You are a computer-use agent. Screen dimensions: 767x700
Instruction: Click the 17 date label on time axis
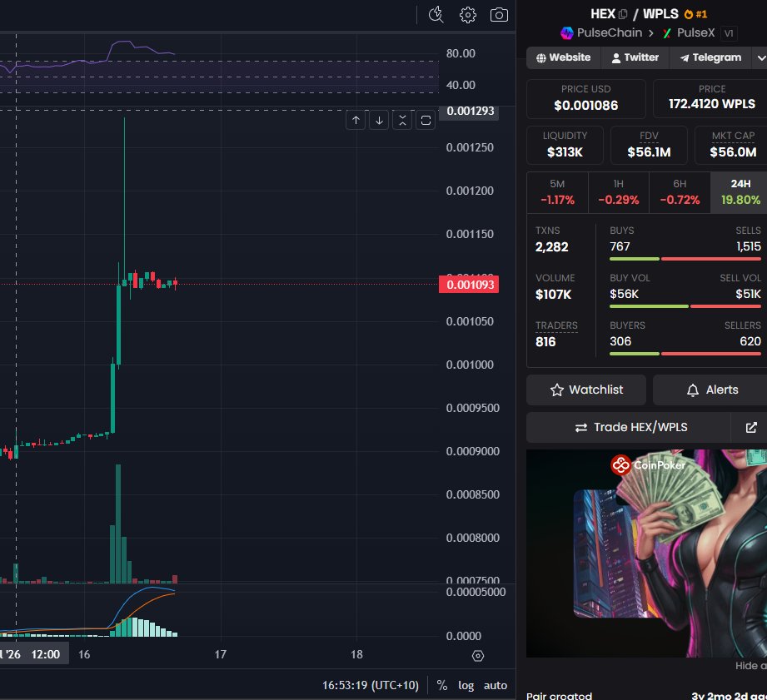click(x=221, y=654)
